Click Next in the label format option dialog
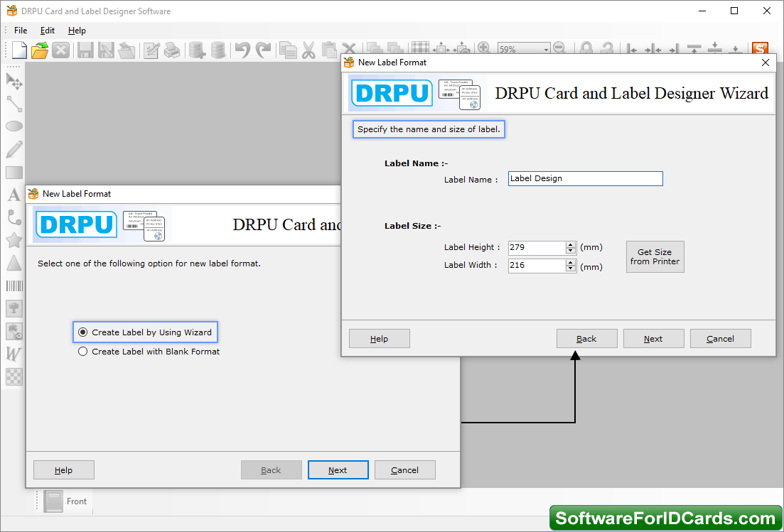Viewport: 784px width, 532px height. (x=338, y=470)
